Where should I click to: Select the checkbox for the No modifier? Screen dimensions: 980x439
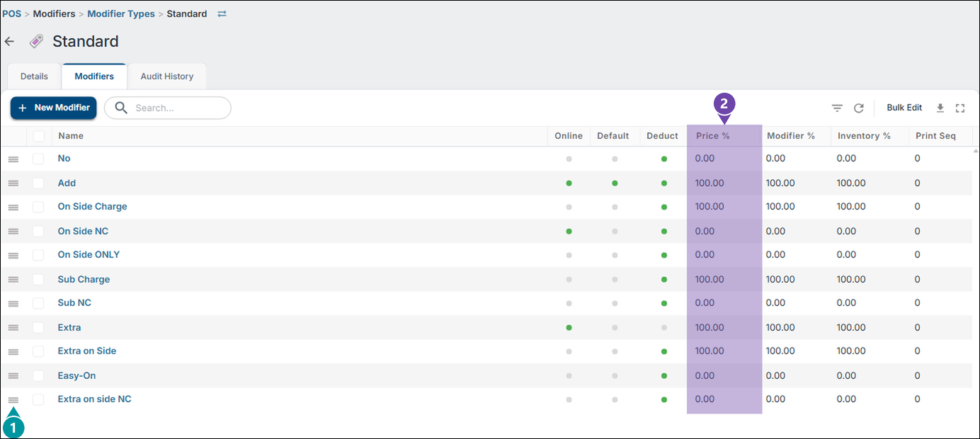(x=38, y=159)
